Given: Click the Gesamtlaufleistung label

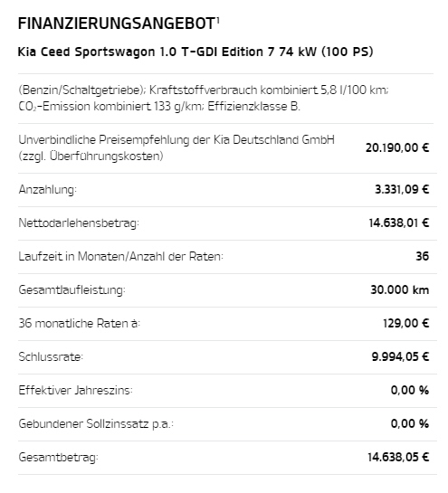Looking at the screenshot, I should pyautogui.click(x=71, y=289).
